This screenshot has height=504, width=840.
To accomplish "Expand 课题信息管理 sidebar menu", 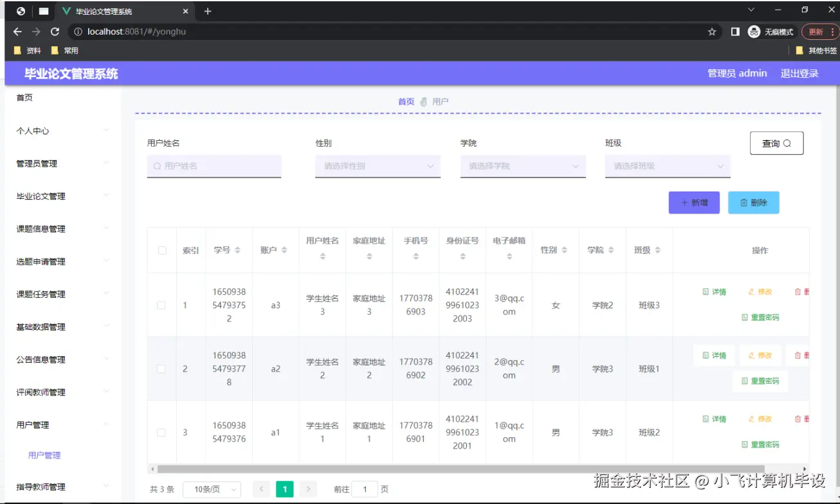I will click(x=63, y=229).
